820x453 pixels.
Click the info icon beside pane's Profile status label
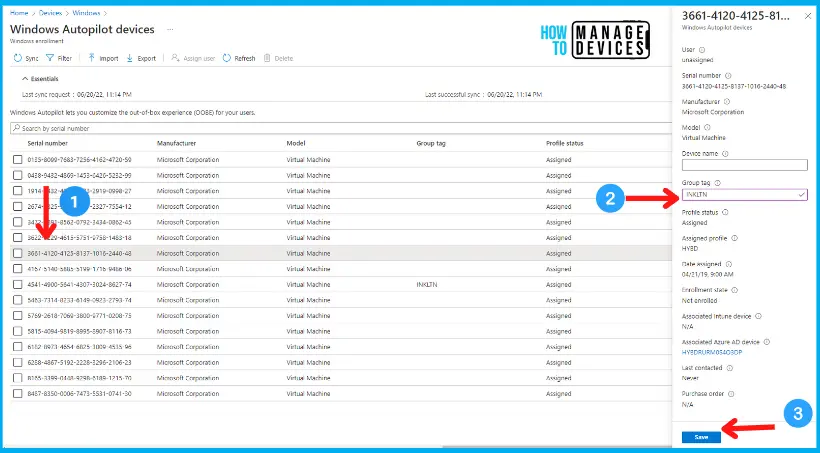(725, 212)
